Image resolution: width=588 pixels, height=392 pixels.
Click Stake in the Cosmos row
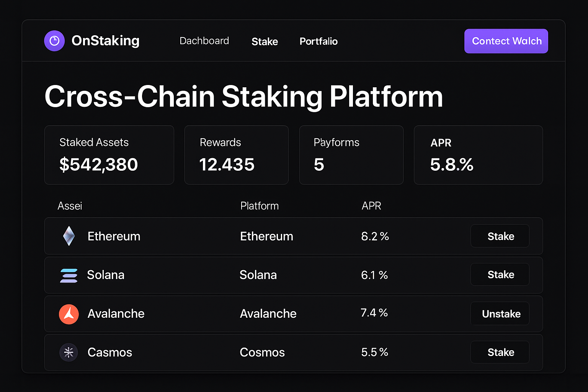coord(500,352)
